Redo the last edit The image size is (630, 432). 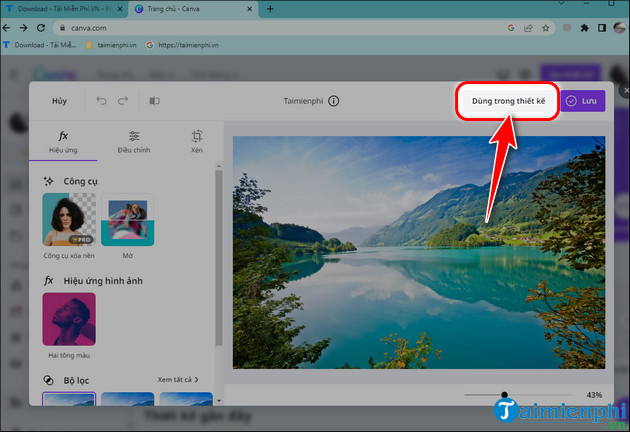pyautogui.click(x=123, y=100)
